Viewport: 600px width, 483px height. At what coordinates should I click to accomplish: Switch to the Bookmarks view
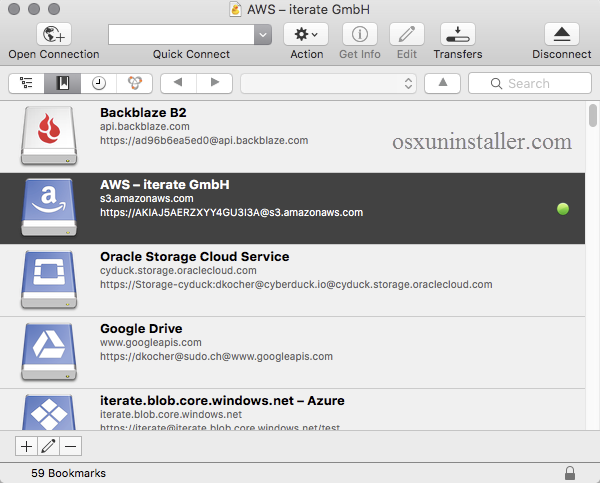pyautogui.click(x=62, y=83)
